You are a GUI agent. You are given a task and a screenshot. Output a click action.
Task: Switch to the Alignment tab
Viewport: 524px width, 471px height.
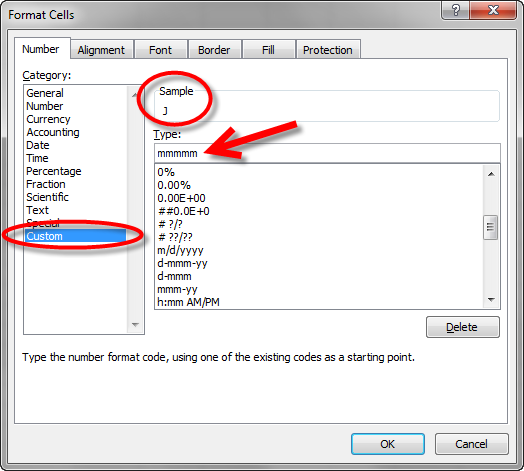click(101, 50)
